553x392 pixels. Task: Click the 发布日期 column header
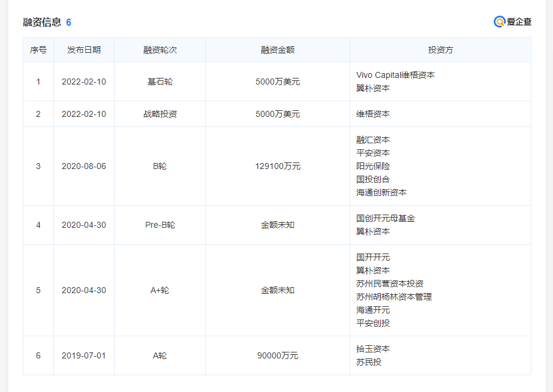84,50
